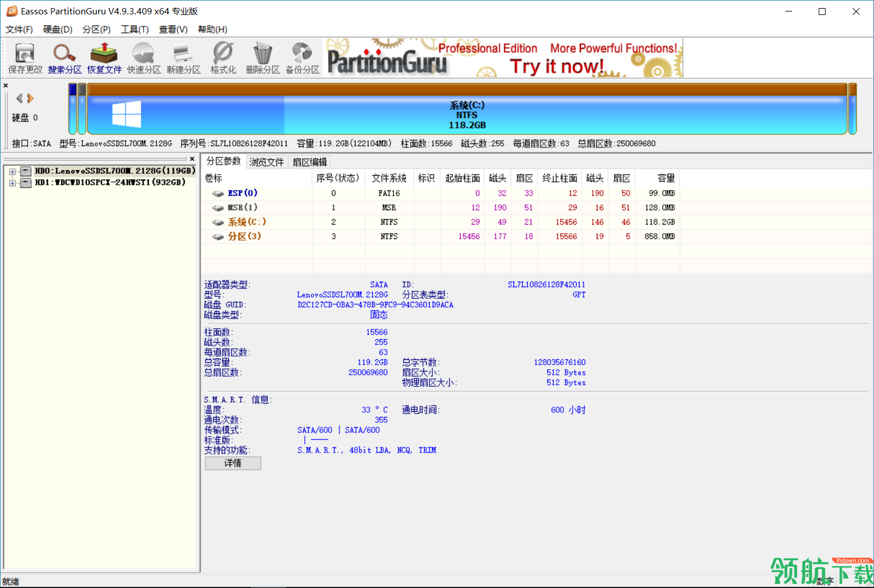Click the drive icon beside MSR(1)
Screen dimensions: 874x588
[x=218, y=208]
